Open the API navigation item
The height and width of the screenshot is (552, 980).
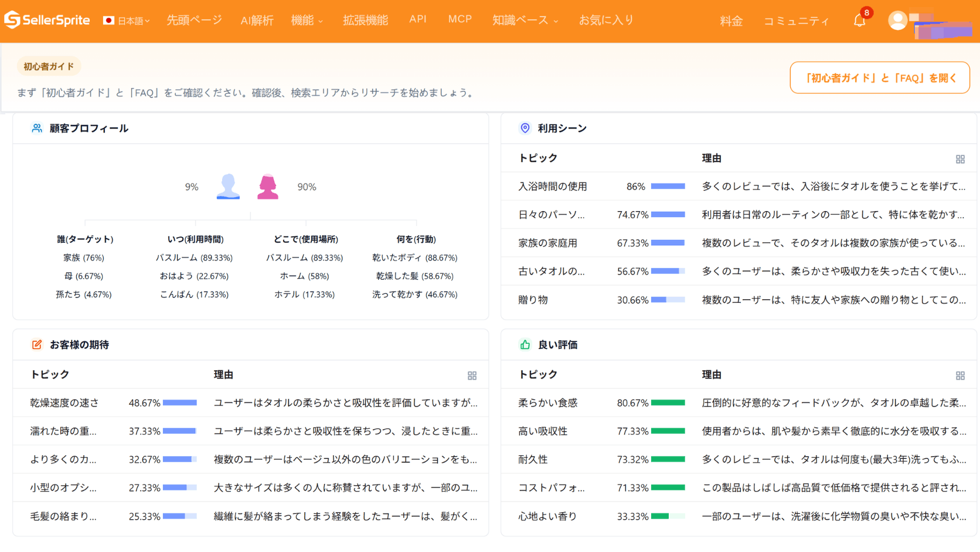click(417, 19)
